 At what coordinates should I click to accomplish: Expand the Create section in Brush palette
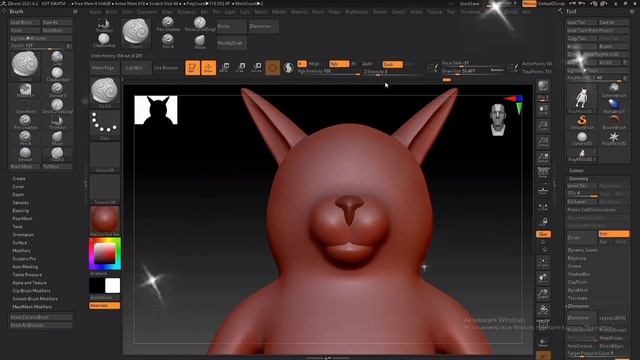(x=19, y=179)
